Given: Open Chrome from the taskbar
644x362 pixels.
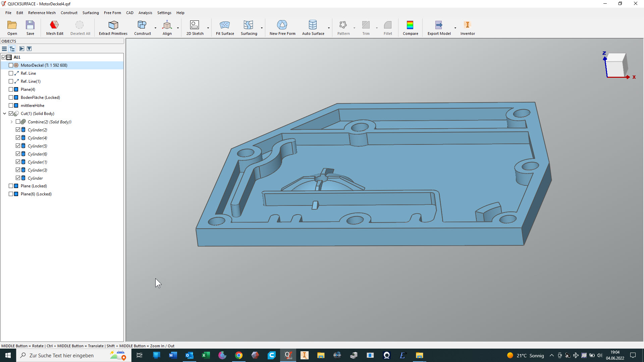Looking at the screenshot, I should point(238,355).
